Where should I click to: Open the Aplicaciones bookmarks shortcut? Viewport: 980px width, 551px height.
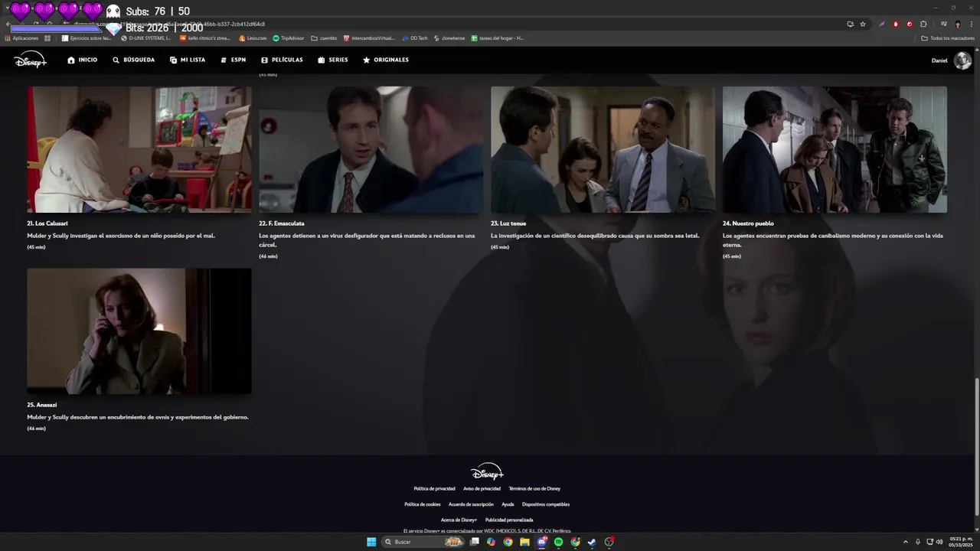pos(21,37)
